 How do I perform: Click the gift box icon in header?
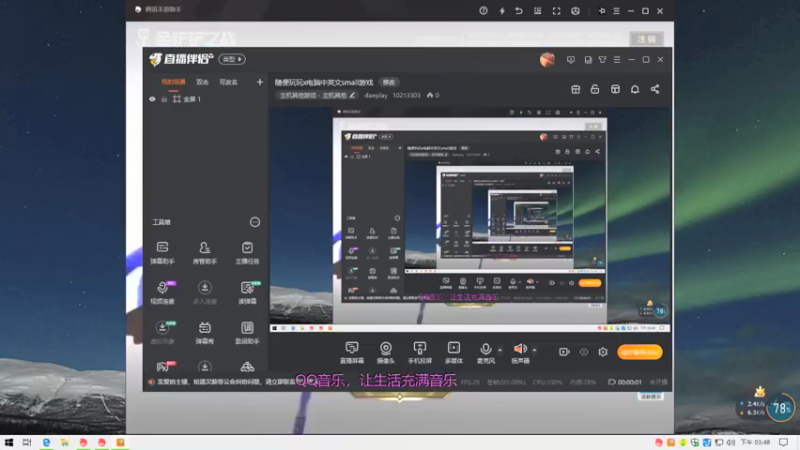tap(576, 89)
